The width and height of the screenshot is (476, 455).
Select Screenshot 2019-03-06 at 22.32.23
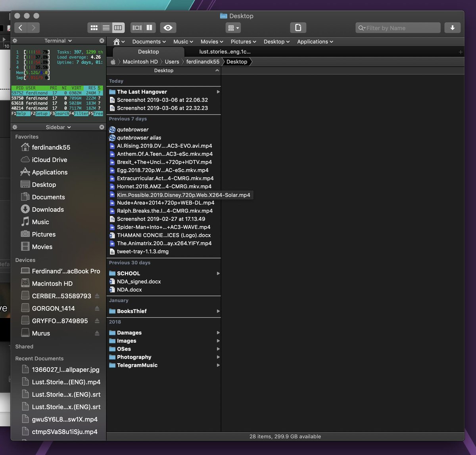[164, 108]
